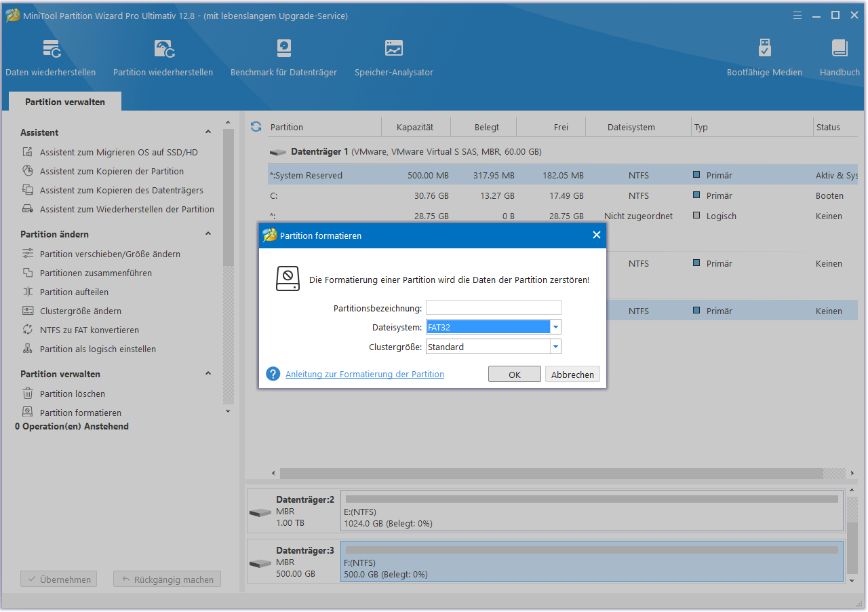
Task: Click the Datenträger 1 header row text
Action: pos(416,152)
